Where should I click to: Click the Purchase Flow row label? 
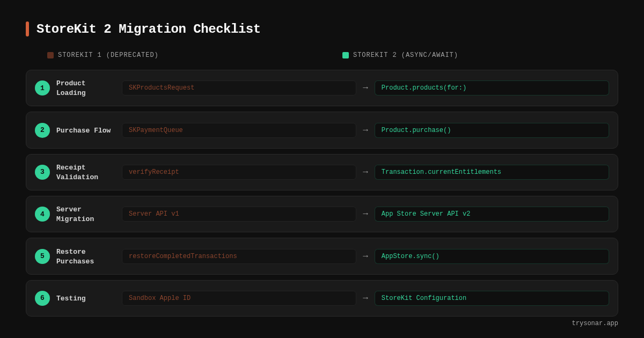pos(83,130)
